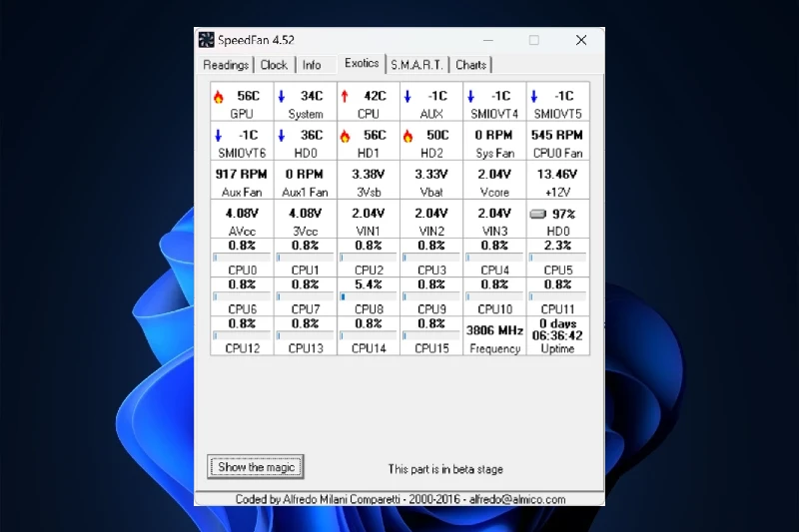Click the CPU9 label
Screen dimensions: 799x532
431,309
